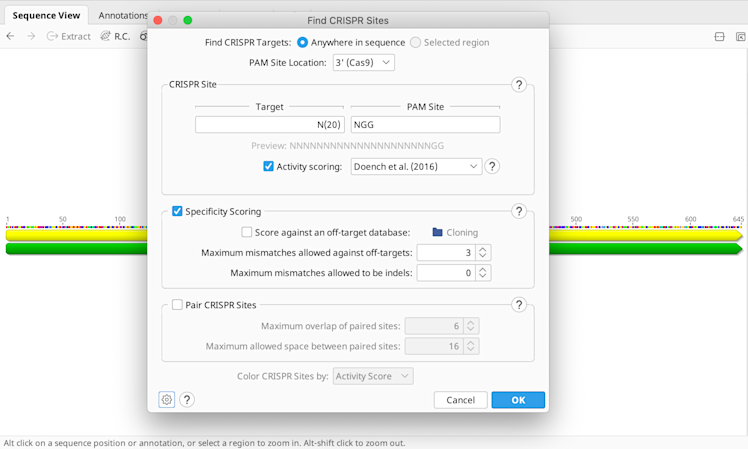Enable Score against an off-target database

[247, 232]
